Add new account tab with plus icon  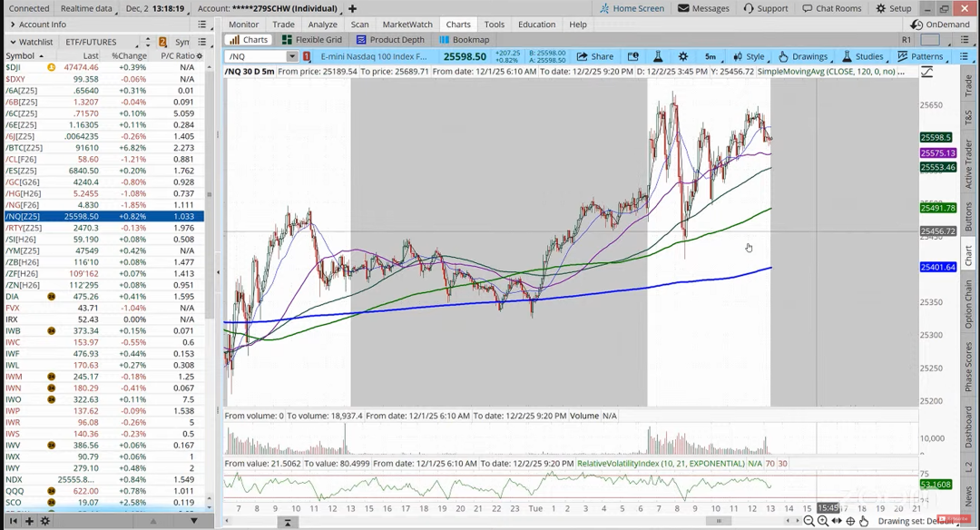352,8
